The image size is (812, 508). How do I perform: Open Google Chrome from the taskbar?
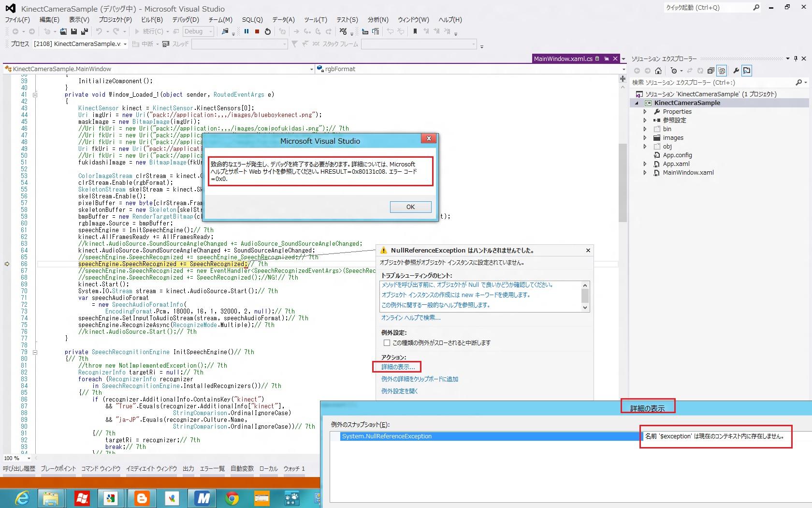232,498
